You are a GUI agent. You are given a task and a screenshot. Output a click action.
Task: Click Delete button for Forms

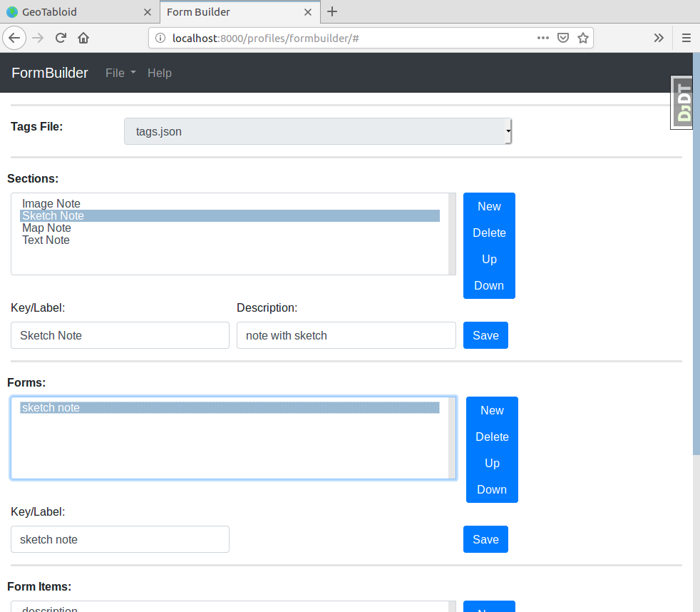tap(492, 437)
